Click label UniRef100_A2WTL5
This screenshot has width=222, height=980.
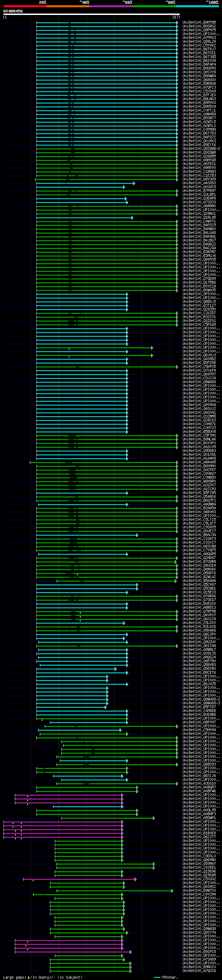pos(199,122)
